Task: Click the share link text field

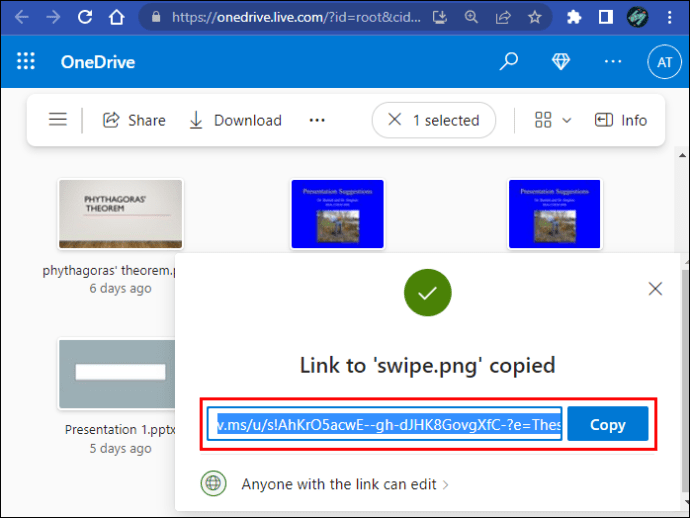Action: click(x=385, y=424)
